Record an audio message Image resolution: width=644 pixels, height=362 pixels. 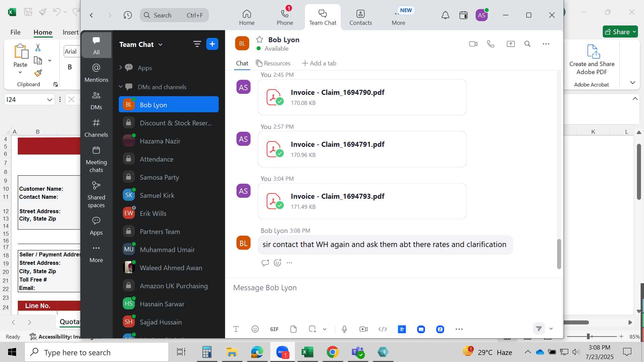tap(344, 329)
